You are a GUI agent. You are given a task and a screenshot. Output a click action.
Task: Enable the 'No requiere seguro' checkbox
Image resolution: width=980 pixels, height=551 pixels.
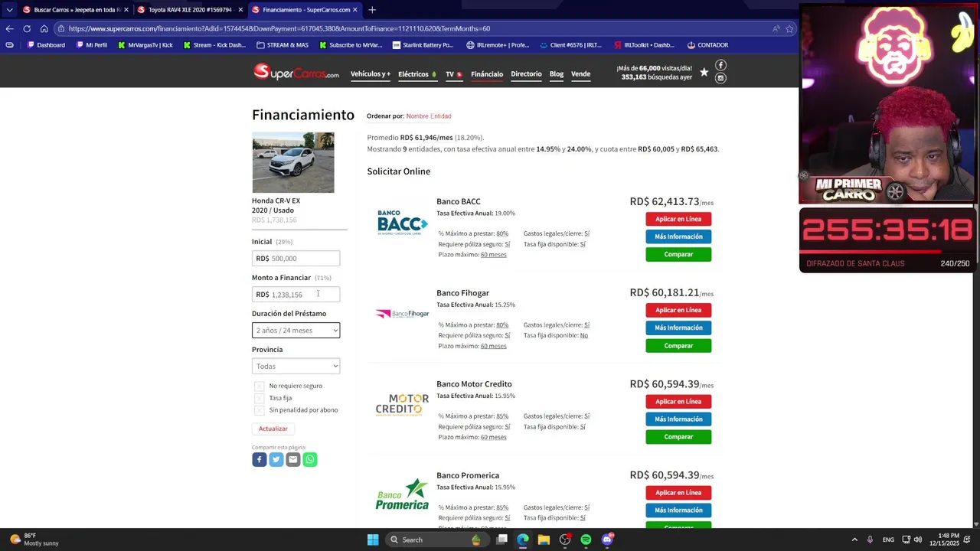(259, 386)
